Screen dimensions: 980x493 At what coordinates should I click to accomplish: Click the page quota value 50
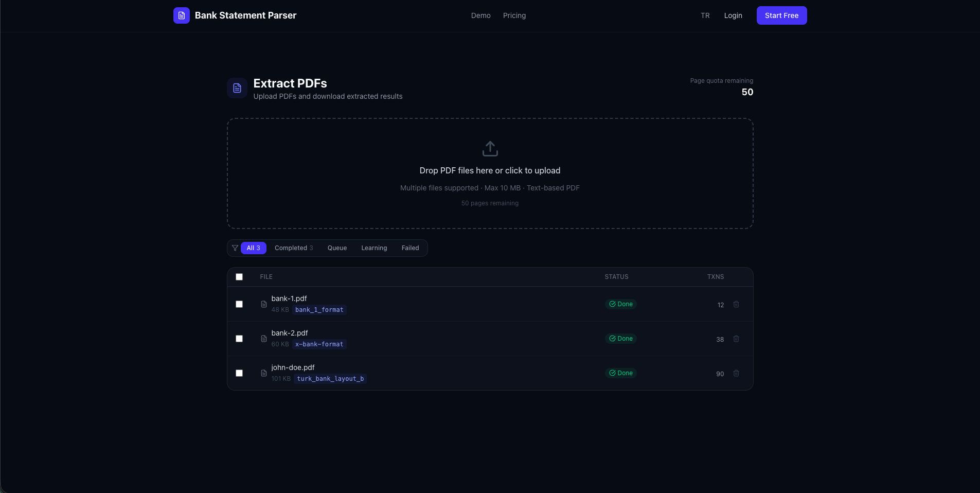(747, 92)
